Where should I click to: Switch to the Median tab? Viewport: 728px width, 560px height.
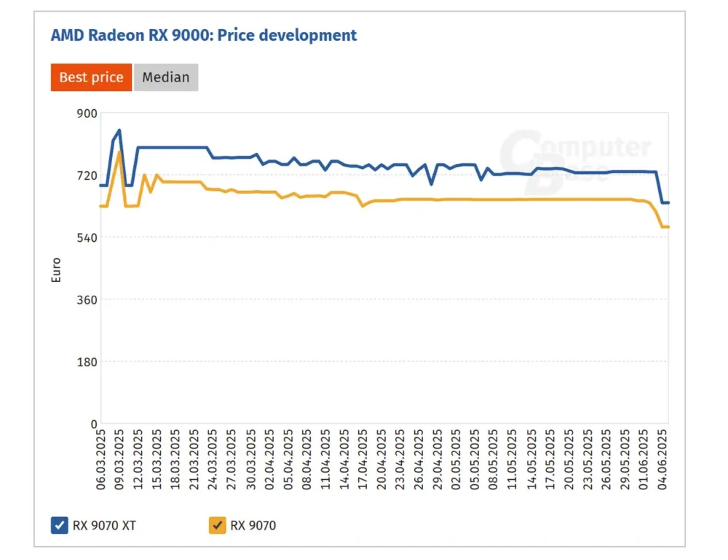click(166, 77)
